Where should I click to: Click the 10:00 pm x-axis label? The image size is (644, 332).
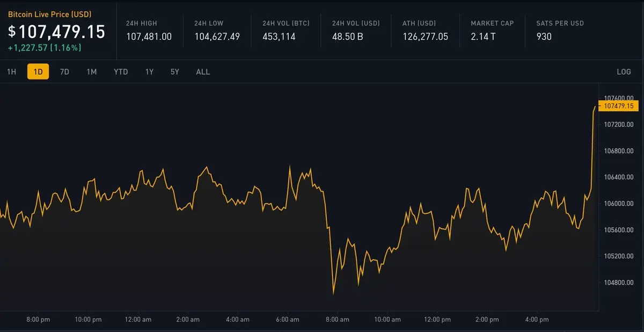tap(88, 319)
